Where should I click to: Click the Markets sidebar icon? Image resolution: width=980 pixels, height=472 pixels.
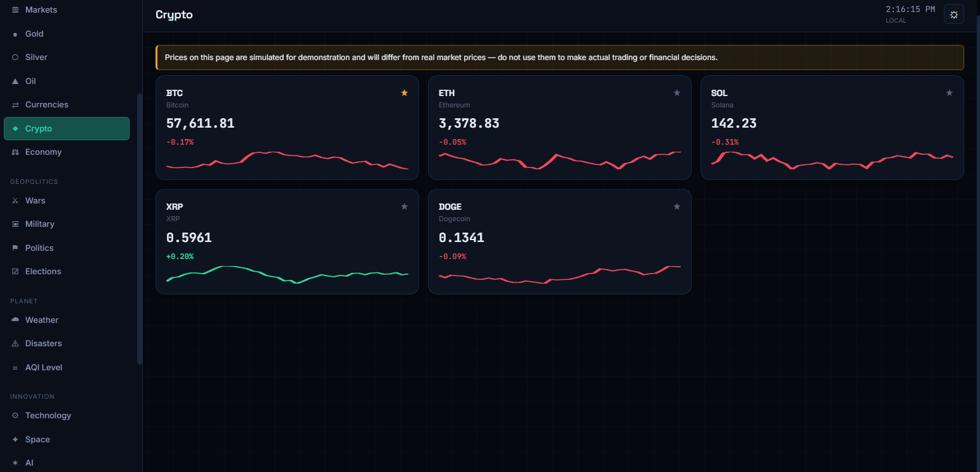[x=15, y=10]
